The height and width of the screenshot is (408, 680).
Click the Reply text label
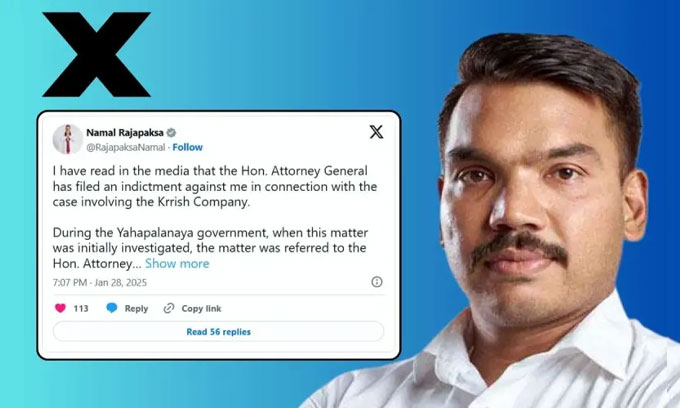[x=136, y=308]
